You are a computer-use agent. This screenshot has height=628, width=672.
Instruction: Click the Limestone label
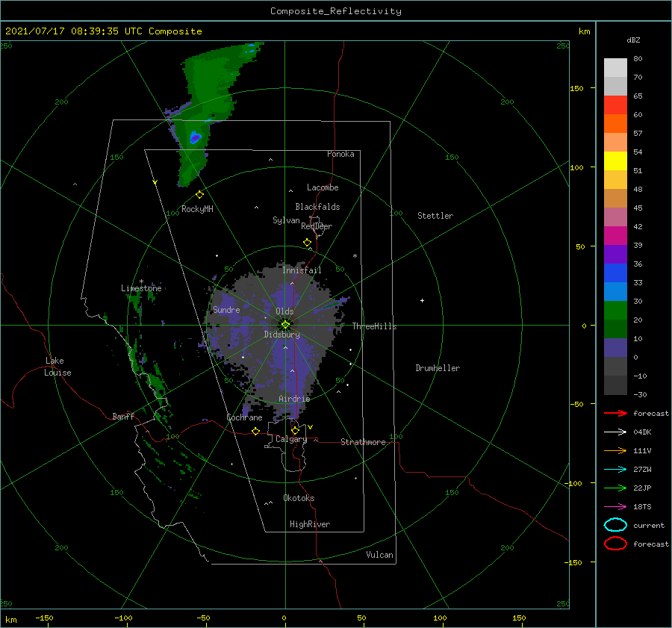pos(141,288)
